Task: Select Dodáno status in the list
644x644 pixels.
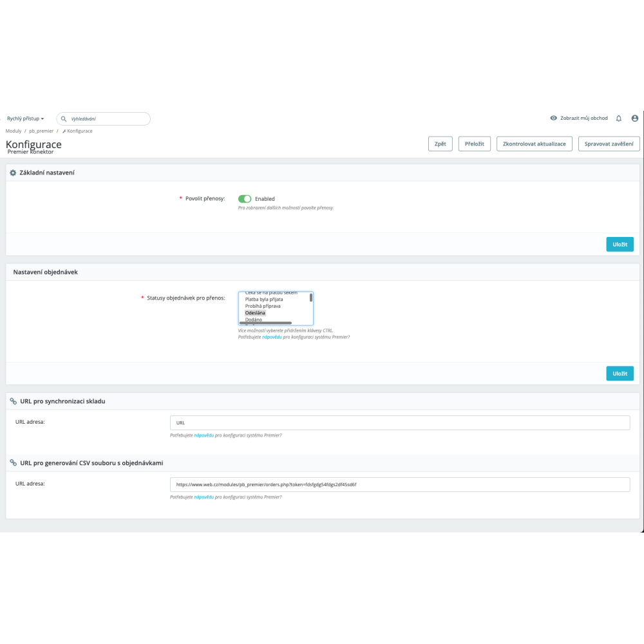Action: pyautogui.click(x=253, y=319)
